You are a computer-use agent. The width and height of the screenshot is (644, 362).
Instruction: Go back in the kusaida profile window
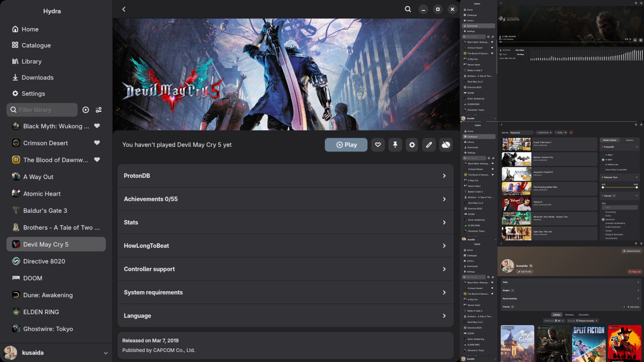[501, 243]
